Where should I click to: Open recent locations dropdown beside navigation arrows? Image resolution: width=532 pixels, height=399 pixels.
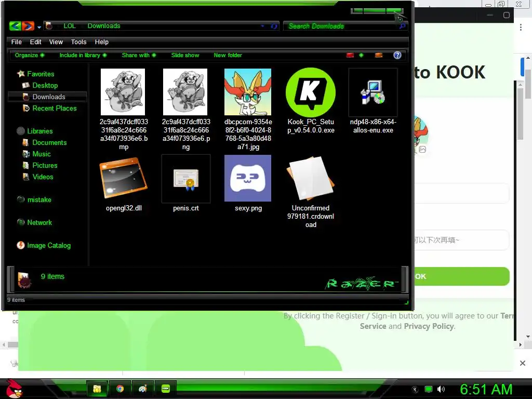[39, 27]
